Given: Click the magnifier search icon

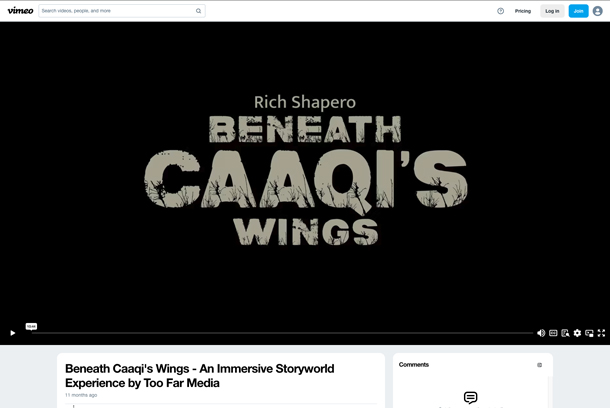Looking at the screenshot, I should tap(198, 11).
